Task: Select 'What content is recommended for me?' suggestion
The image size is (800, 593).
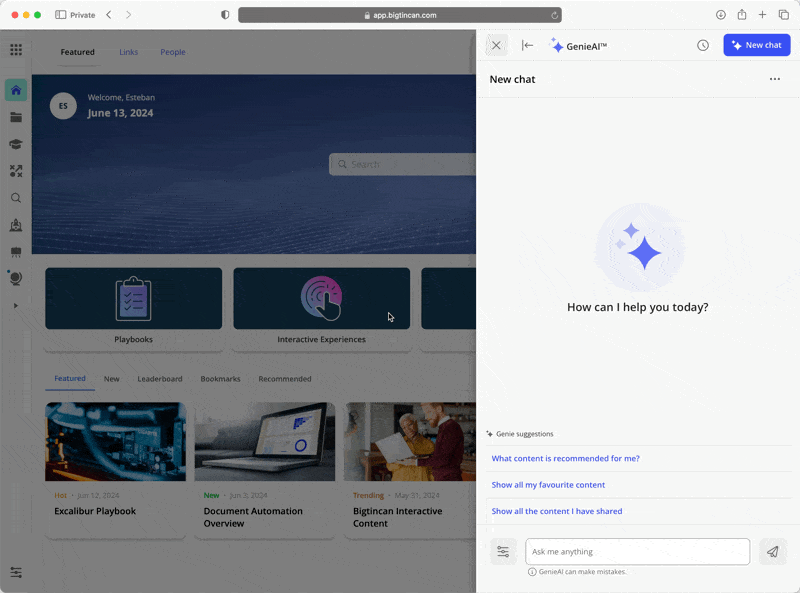Action: click(565, 458)
